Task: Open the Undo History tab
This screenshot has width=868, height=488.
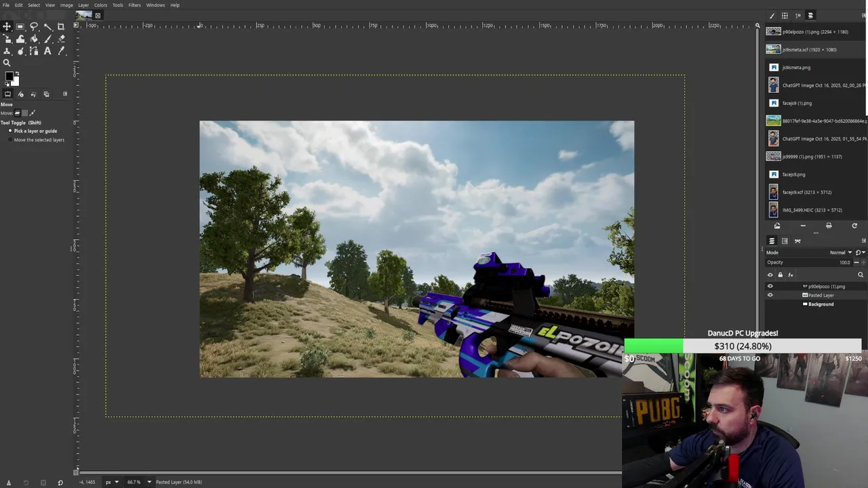Action: pyautogui.click(x=33, y=94)
